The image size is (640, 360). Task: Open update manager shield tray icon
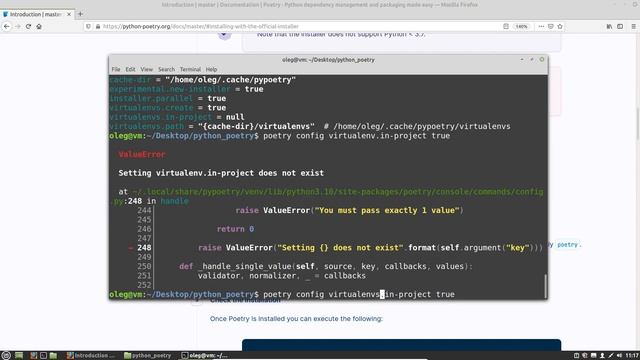coord(585,356)
